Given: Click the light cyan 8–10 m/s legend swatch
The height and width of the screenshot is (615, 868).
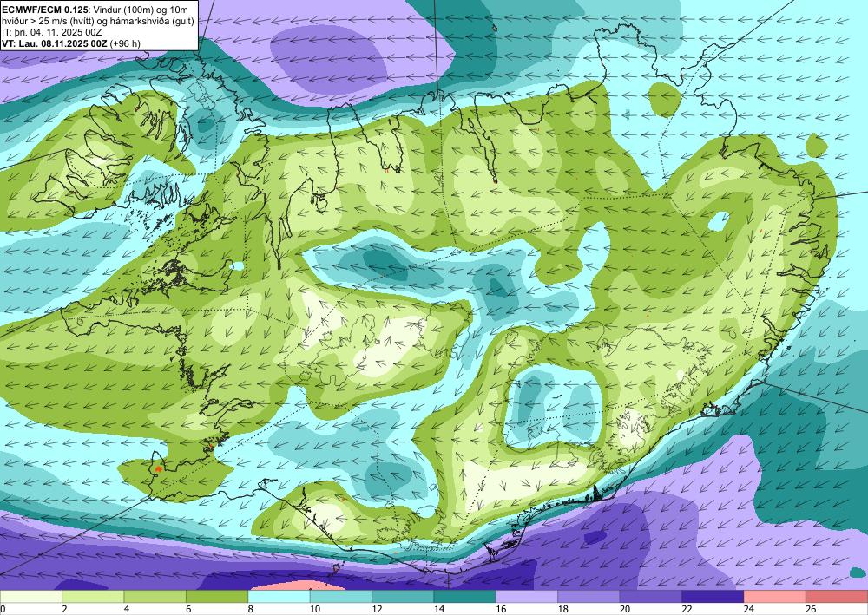Looking at the screenshot, I should 279,597.
